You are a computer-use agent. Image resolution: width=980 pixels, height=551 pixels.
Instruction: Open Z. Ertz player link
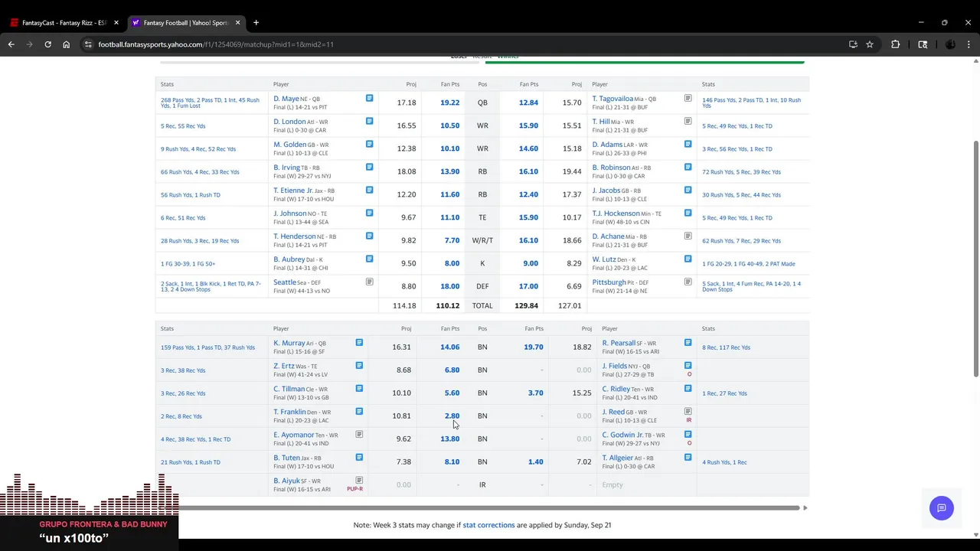[x=283, y=366]
